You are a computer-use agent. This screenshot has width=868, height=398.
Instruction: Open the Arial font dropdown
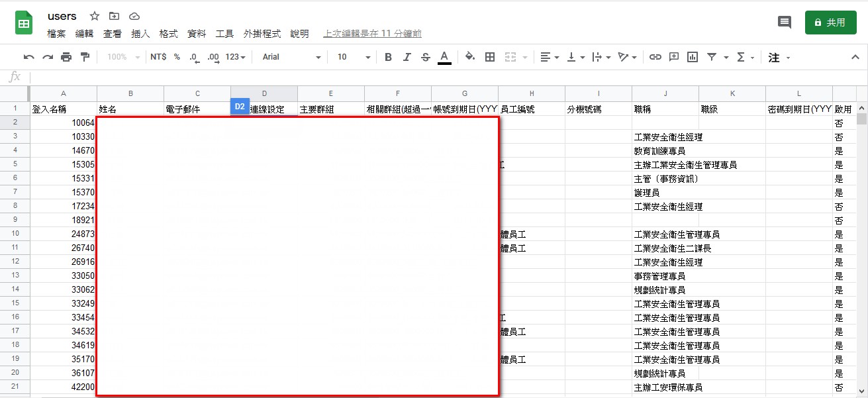tap(291, 57)
